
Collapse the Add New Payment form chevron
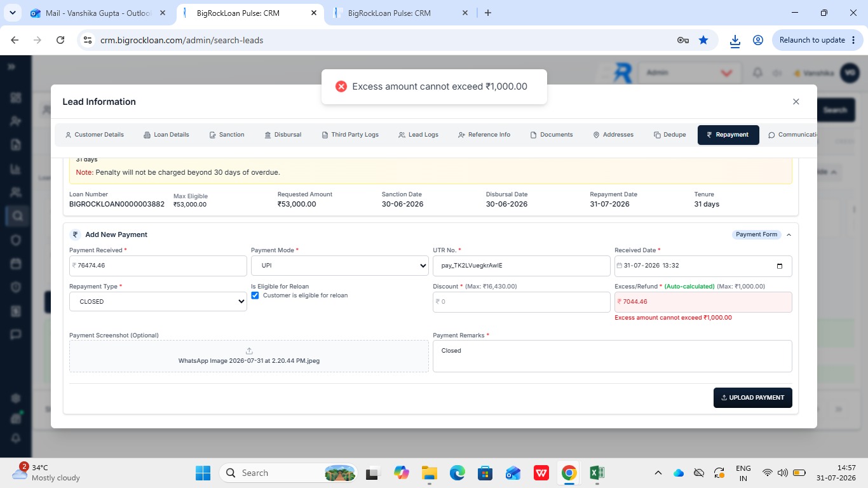coord(789,235)
